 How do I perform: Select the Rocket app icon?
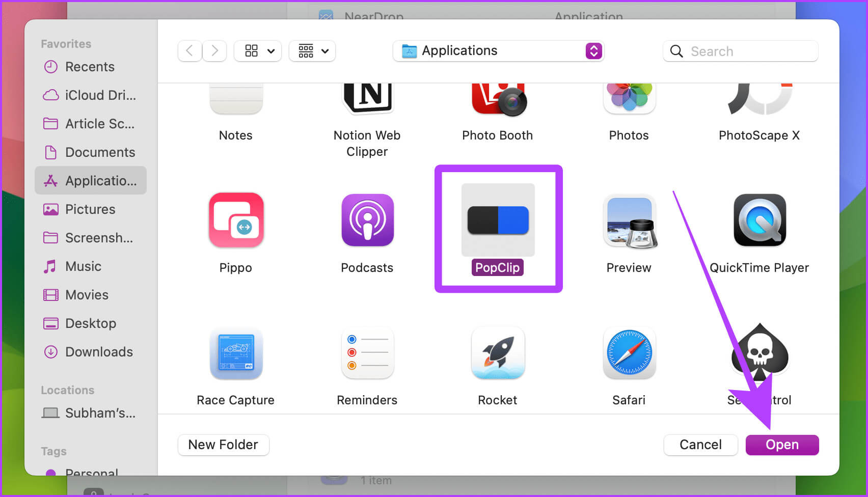(x=498, y=352)
